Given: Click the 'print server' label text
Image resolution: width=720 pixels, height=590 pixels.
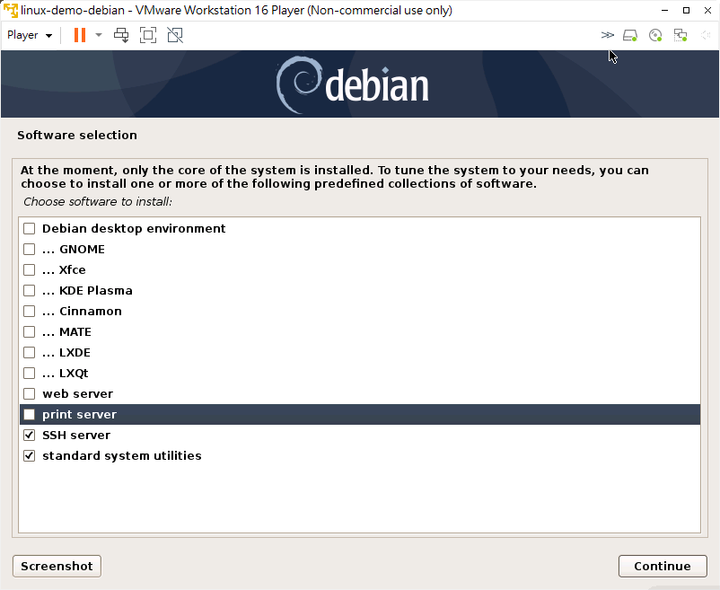Looking at the screenshot, I should click(x=79, y=415).
